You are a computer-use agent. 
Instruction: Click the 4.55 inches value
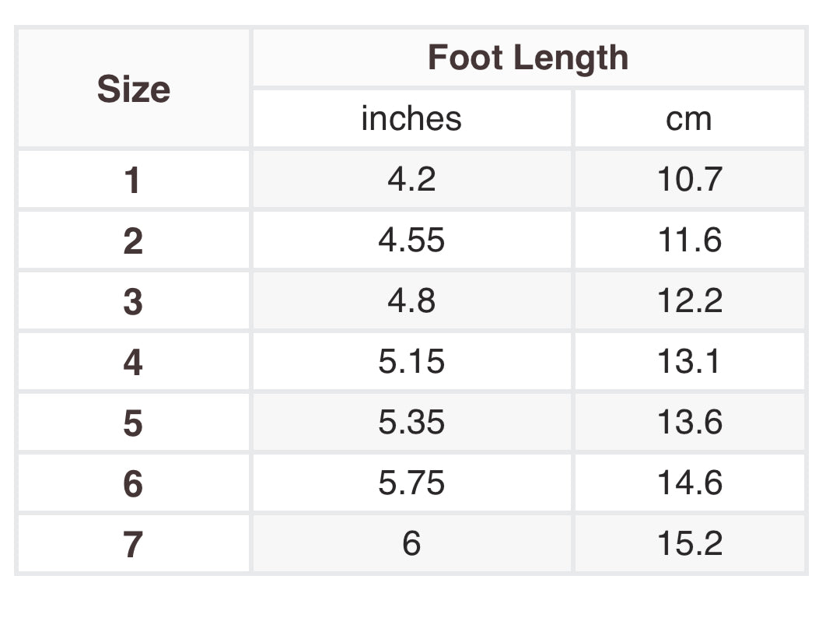[x=411, y=240]
